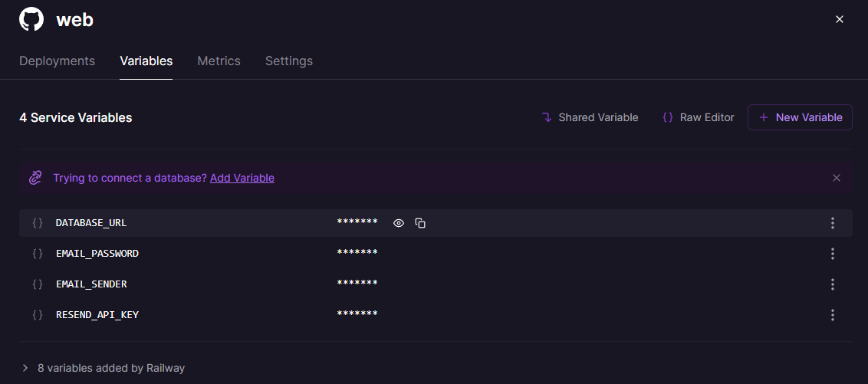Viewport: 868px width, 384px height.
Task: Open the Raw Editor
Action: (698, 117)
